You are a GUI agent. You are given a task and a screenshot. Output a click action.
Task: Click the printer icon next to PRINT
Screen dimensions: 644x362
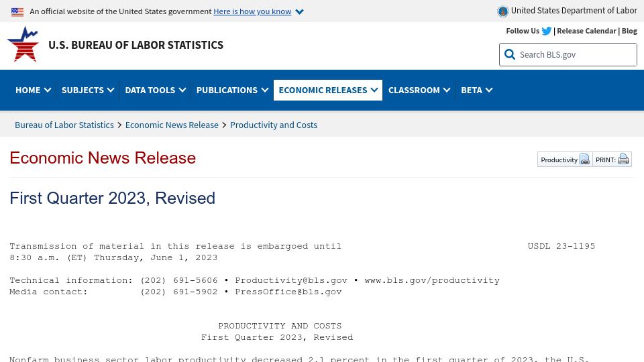(x=623, y=160)
